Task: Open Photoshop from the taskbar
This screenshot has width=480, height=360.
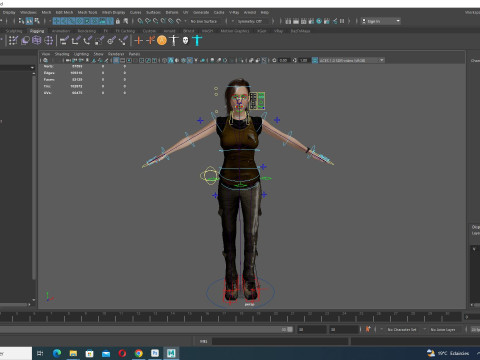Action: [155, 353]
